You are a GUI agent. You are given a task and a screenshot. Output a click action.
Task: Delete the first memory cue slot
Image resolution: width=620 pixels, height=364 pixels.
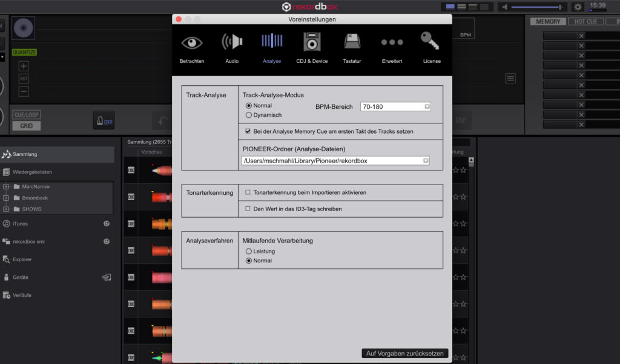coord(581,36)
